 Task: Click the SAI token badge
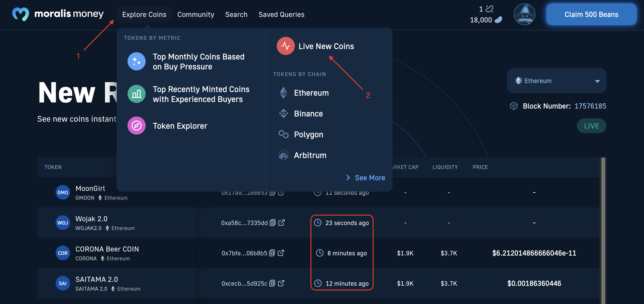tap(62, 283)
